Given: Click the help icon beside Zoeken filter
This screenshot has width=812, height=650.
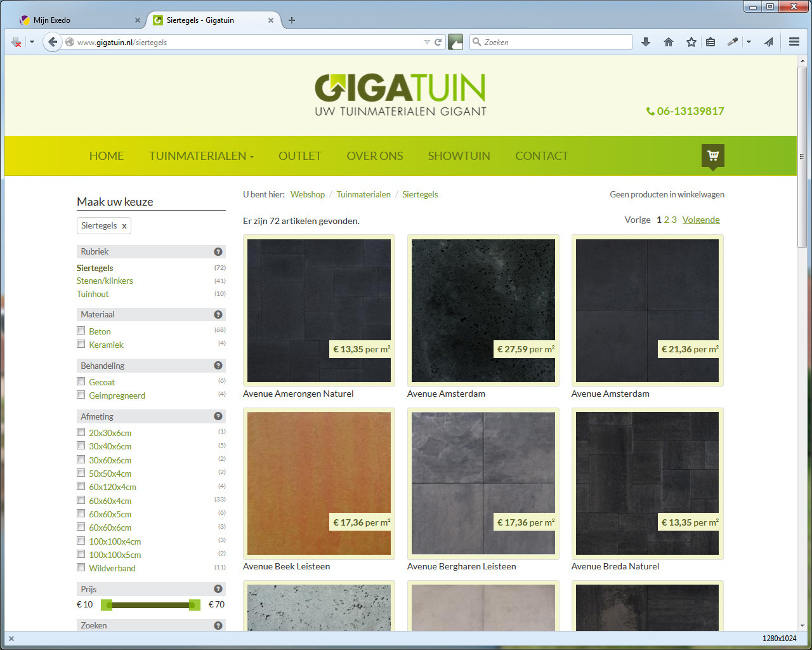Looking at the screenshot, I should [x=218, y=625].
